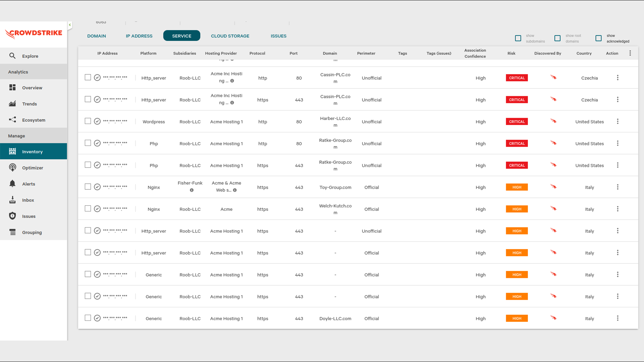
Task: Open action menu for Welch-Kutch row
Action: click(618, 209)
